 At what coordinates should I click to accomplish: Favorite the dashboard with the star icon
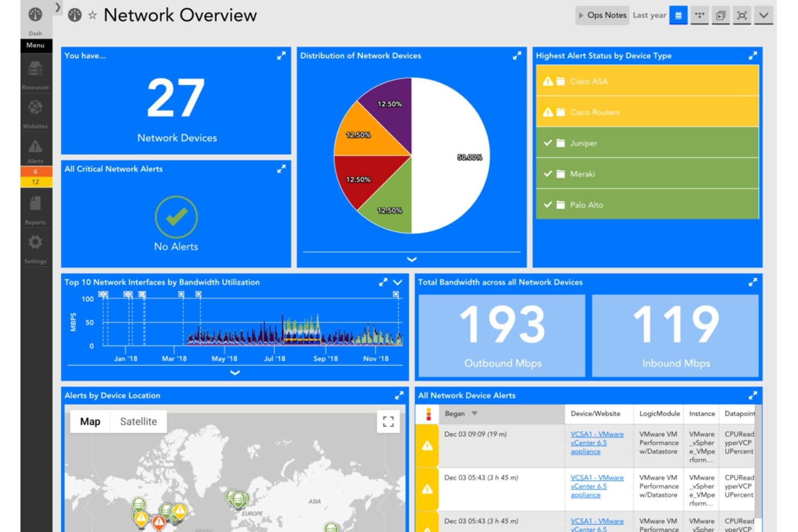coord(93,16)
